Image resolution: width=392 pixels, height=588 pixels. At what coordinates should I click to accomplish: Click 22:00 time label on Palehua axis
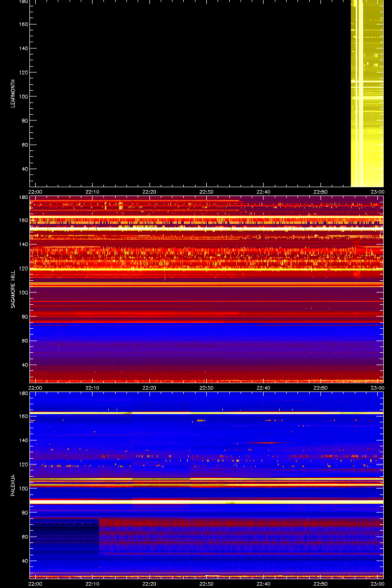(x=35, y=584)
